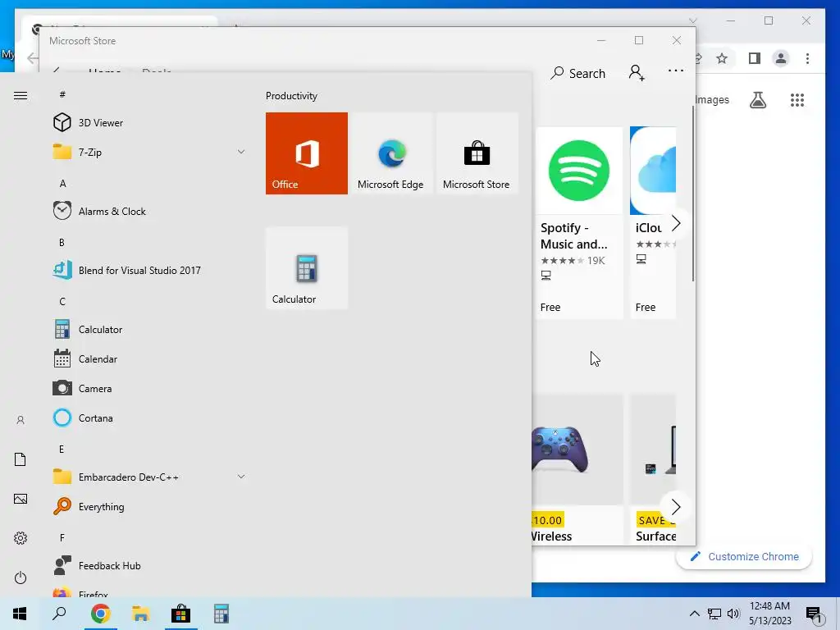Image resolution: width=840 pixels, height=630 pixels.
Task: Launch the Camera app
Action: pyautogui.click(x=149, y=388)
